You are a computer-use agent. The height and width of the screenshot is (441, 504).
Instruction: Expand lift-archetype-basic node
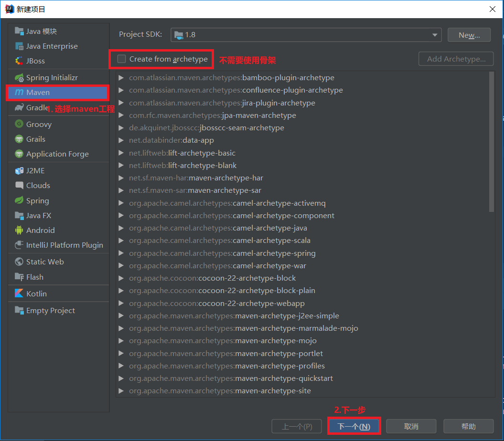121,153
